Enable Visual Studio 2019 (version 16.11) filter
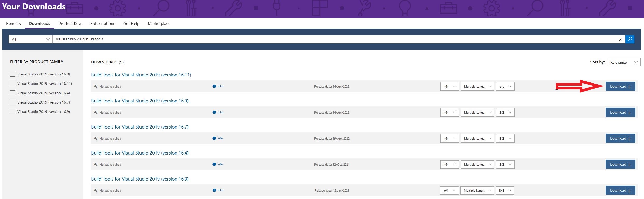Image resolution: width=644 pixels, height=199 pixels. coord(13,84)
